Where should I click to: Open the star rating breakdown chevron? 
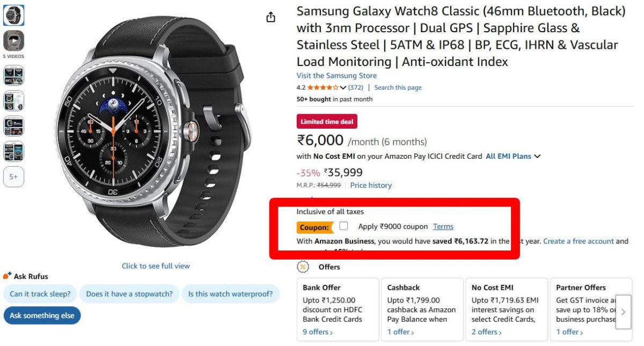coord(343,87)
